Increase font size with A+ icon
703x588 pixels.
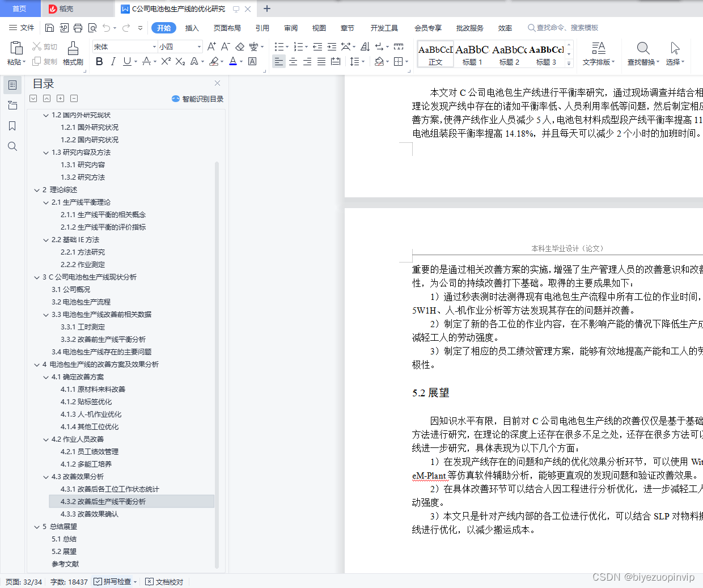tap(211, 46)
